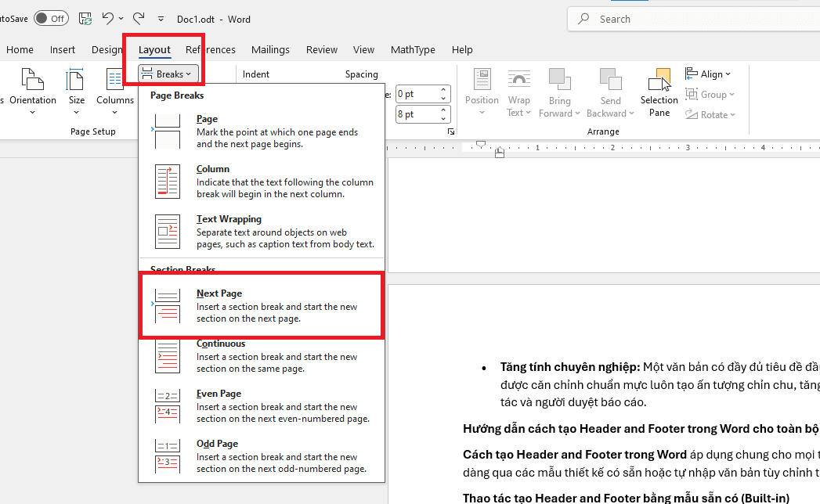Insert a Column break
This screenshot has height=504, width=820.
(x=262, y=182)
